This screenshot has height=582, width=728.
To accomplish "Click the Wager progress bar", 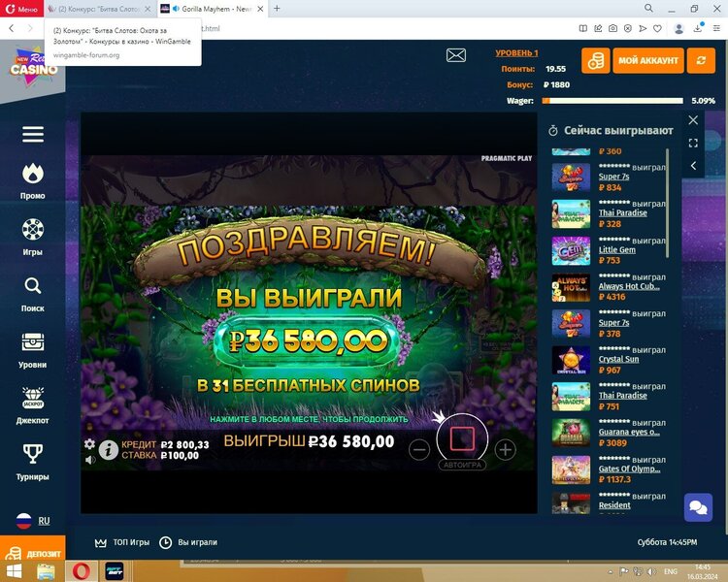I will pos(612,101).
